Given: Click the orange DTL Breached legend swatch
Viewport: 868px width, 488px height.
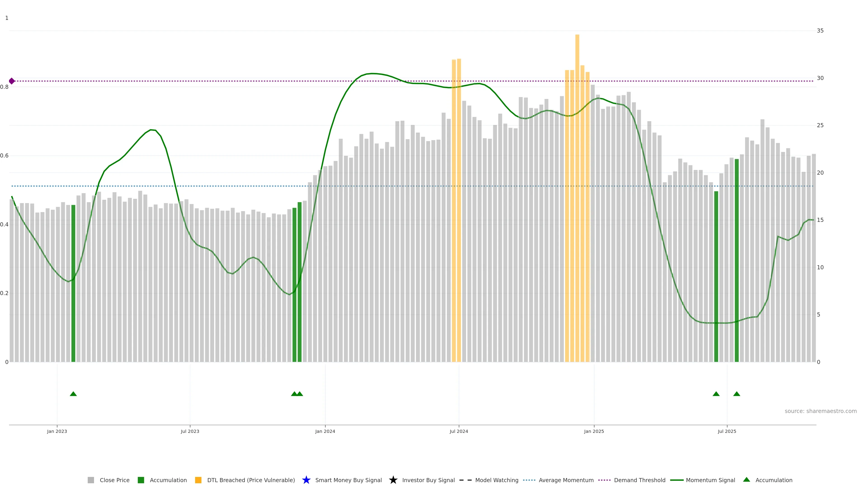Looking at the screenshot, I should tap(198, 480).
